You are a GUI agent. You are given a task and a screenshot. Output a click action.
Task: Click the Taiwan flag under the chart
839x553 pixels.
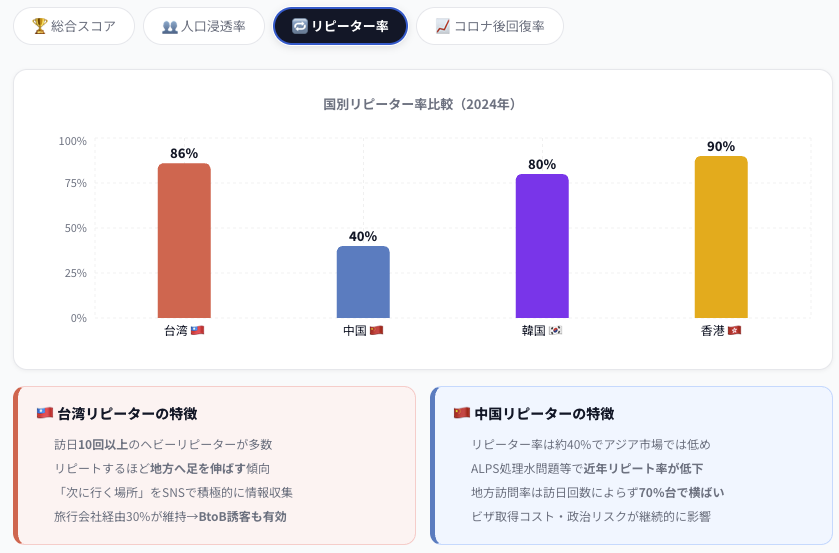(x=197, y=330)
